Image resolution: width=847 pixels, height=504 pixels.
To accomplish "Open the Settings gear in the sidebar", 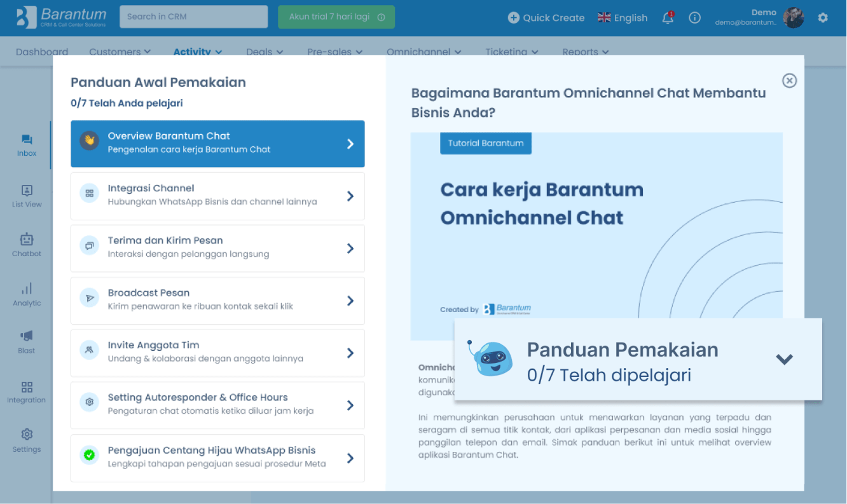I will (x=27, y=435).
